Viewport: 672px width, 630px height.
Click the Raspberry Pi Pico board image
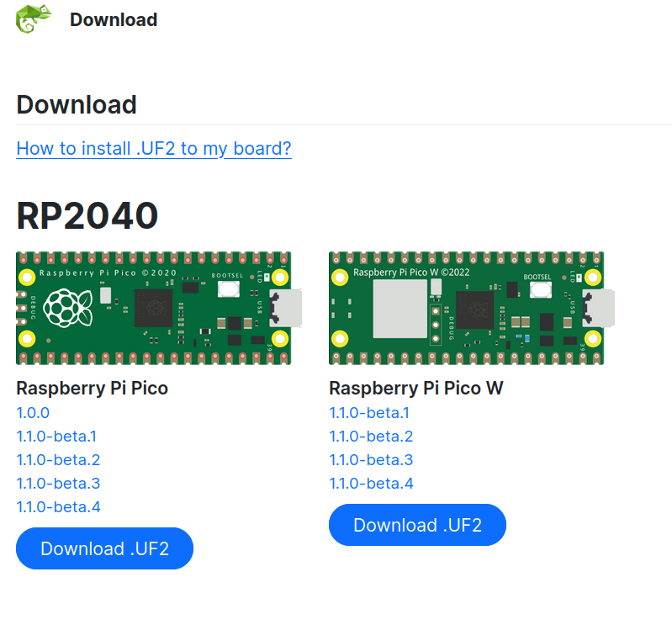[x=159, y=308]
